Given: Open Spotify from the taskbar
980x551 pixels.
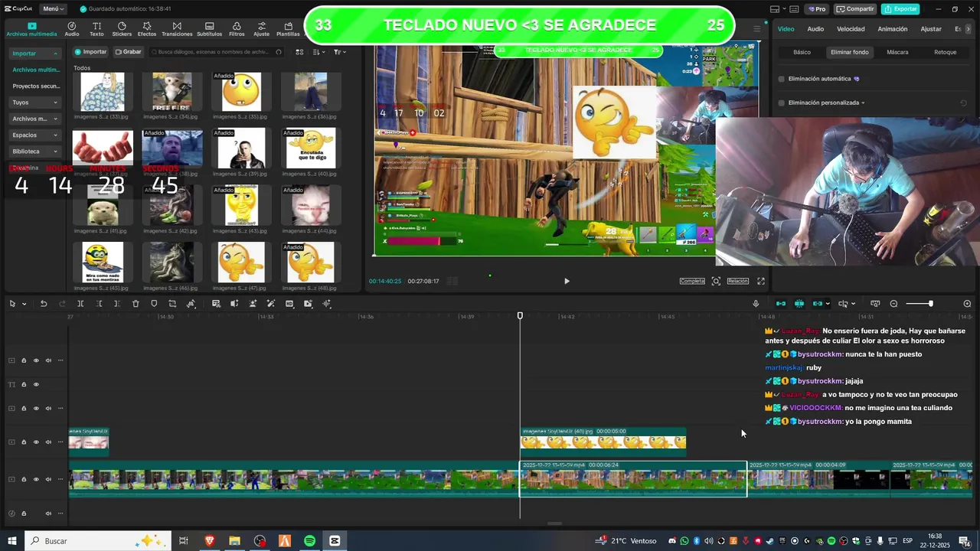Looking at the screenshot, I should coord(309,541).
